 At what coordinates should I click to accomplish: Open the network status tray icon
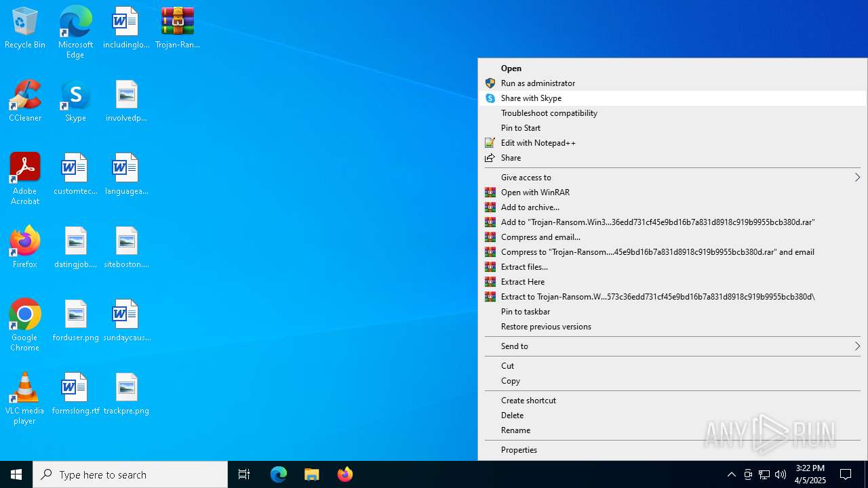tap(764, 474)
